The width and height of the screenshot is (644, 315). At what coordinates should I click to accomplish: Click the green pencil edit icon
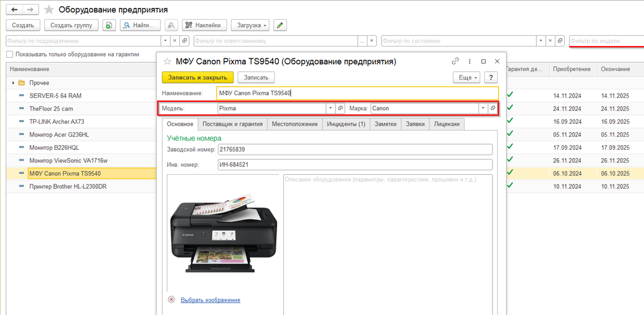point(279,25)
